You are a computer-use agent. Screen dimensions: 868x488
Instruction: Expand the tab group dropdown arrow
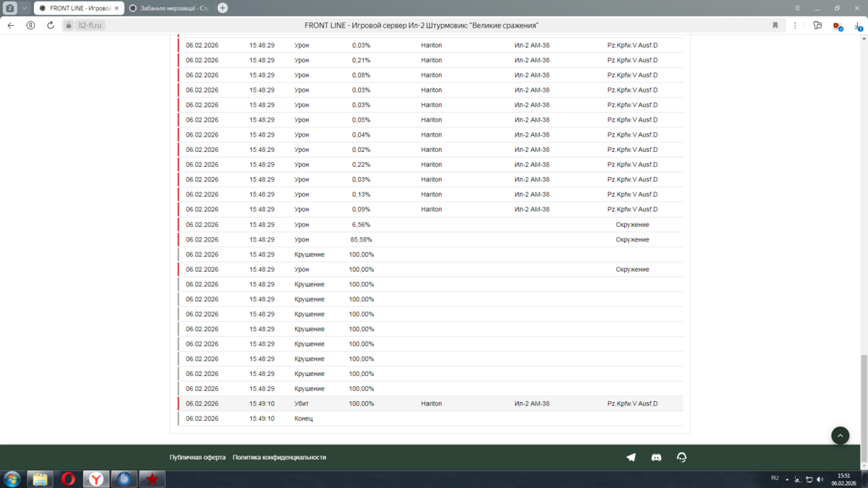(x=24, y=8)
